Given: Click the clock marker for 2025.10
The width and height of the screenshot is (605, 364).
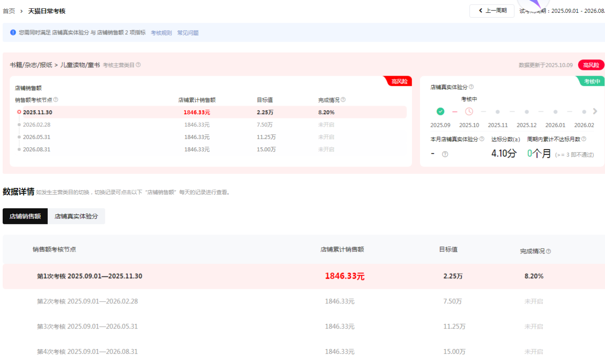Looking at the screenshot, I should (x=469, y=111).
